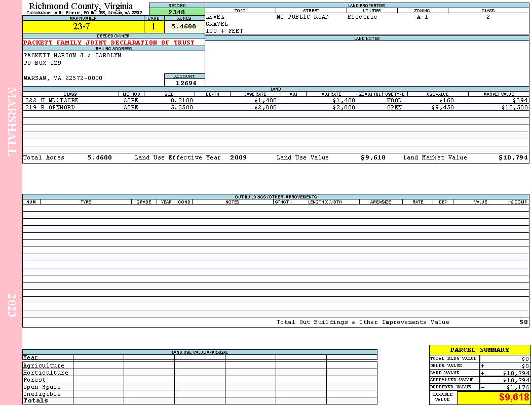Click the 100 + FEET entry

[224, 31]
